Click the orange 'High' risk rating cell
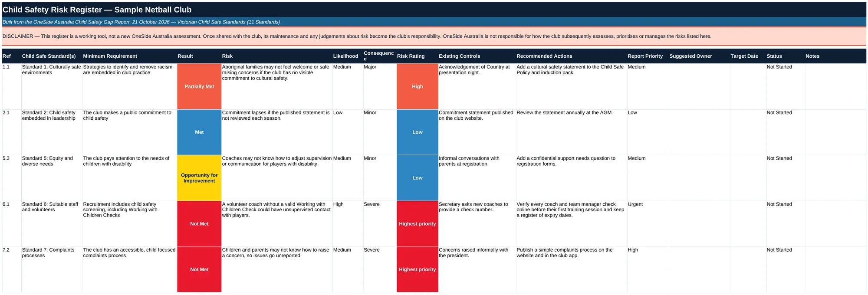The width and height of the screenshot is (868, 295). coord(418,86)
